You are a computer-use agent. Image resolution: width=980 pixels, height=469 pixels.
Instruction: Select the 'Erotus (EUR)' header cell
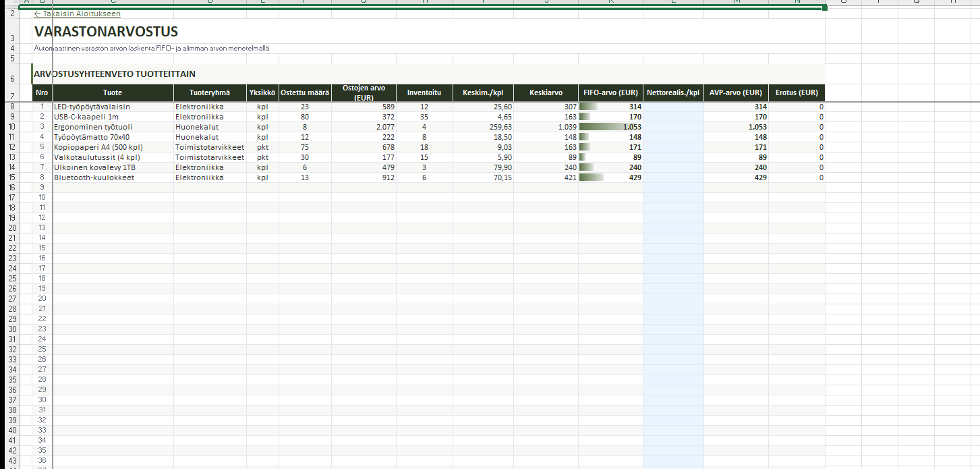[796, 93]
